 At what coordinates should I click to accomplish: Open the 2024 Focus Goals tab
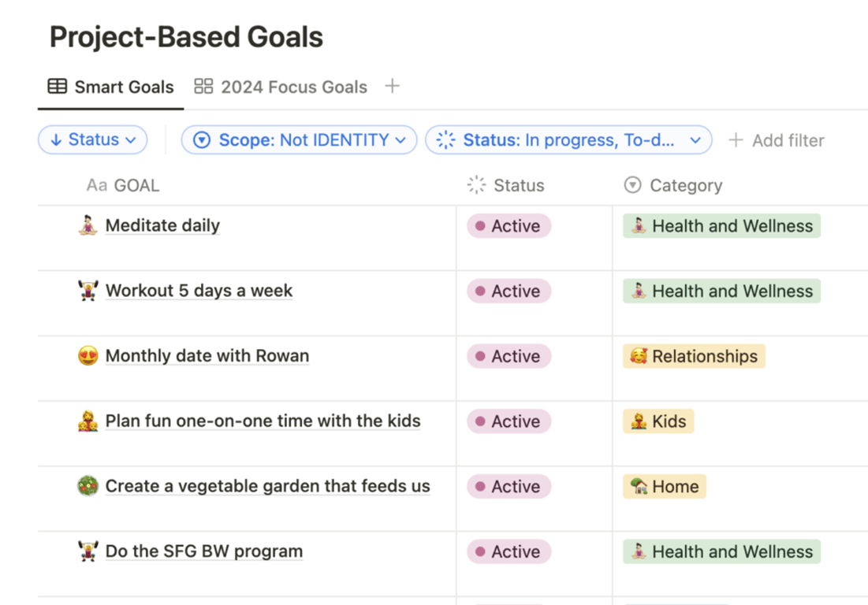point(281,87)
